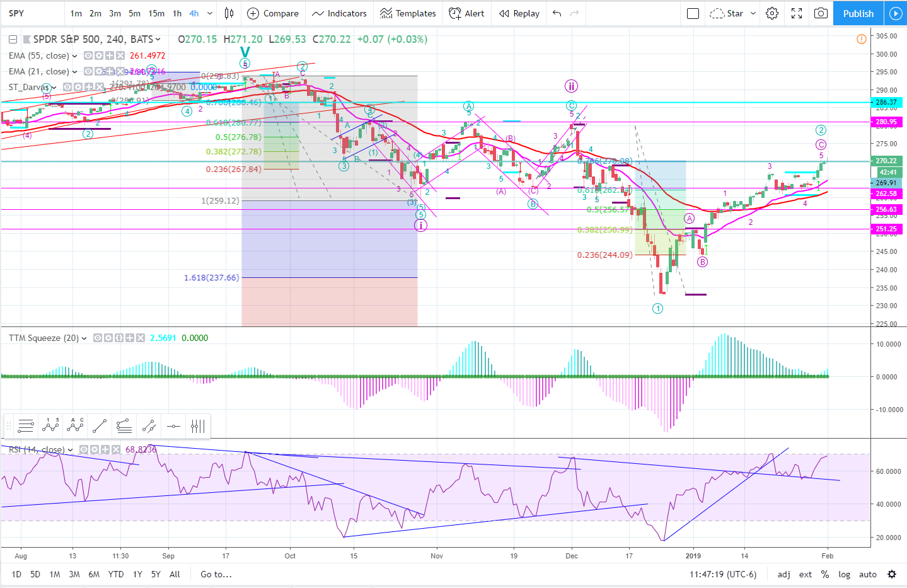Open EMA (21, close) settings gear

pyautogui.click(x=99, y=71)
